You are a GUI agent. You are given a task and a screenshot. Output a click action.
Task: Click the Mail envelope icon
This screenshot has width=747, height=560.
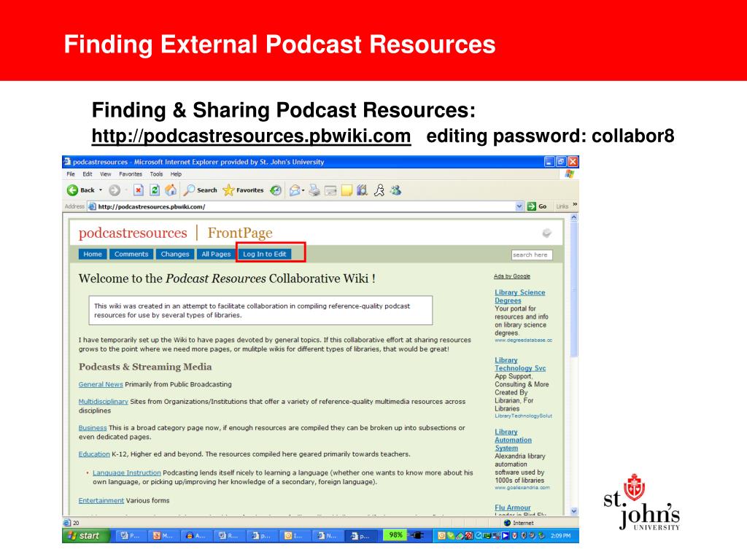(x=295, y=190)
